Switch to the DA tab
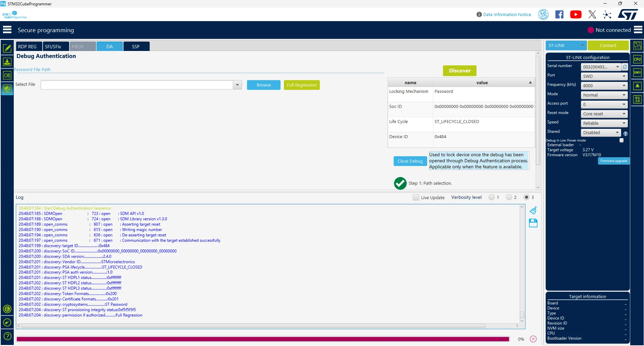 coord(109,46)
